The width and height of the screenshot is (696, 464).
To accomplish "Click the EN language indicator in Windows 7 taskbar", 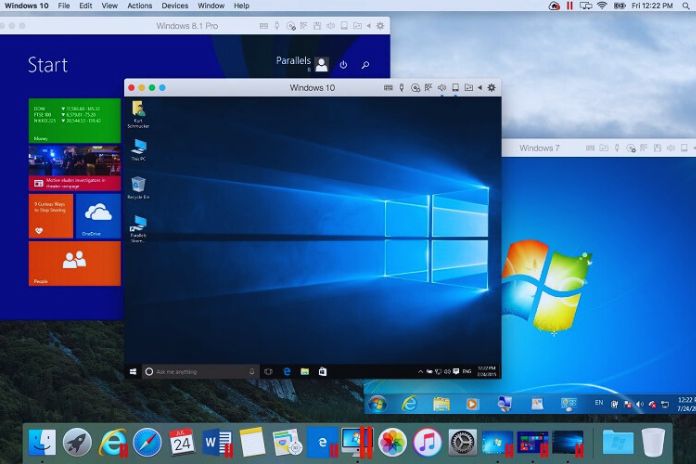I will click(599, 403).
